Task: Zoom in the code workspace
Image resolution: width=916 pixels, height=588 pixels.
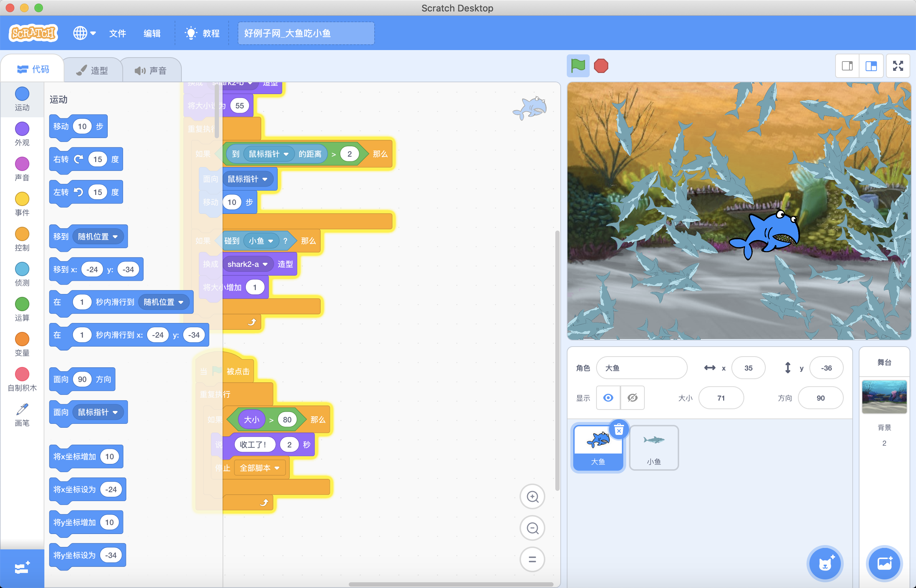Action: pos(532,497)
